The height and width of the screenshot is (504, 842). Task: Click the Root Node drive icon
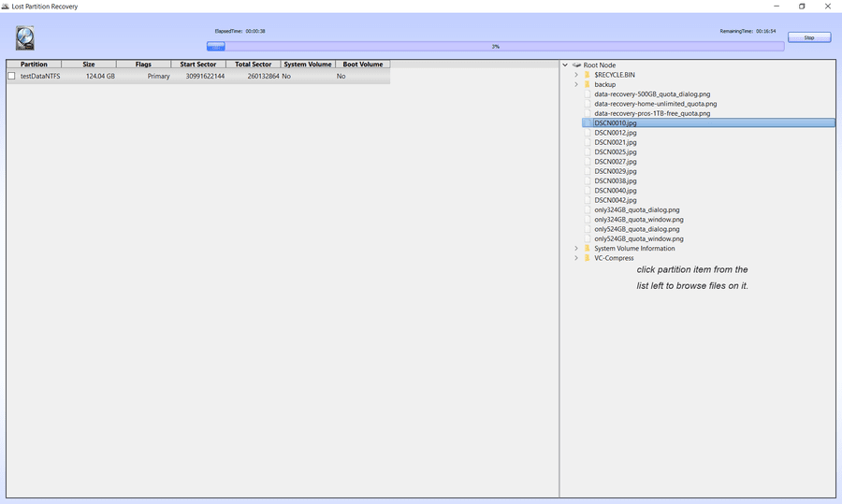click(x=576, y=65)
